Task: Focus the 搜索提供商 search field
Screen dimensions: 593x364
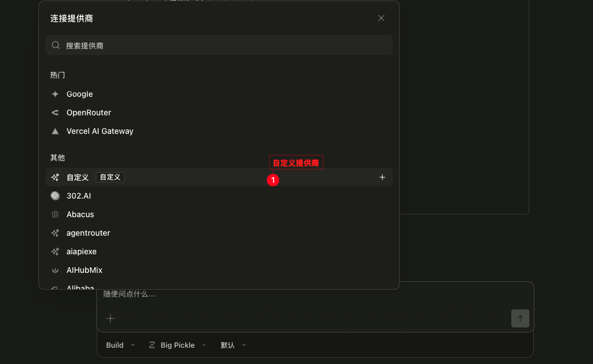Action: 219,46
